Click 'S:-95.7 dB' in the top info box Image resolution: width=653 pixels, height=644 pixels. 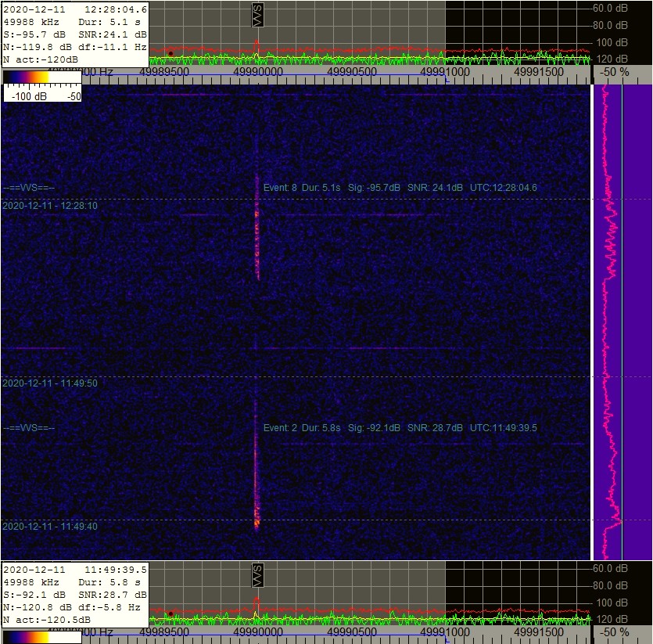click(x=34, y=34)
